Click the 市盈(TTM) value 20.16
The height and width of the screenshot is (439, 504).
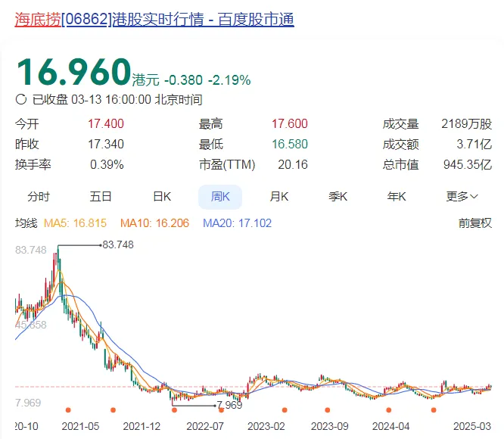click(293, 164)
